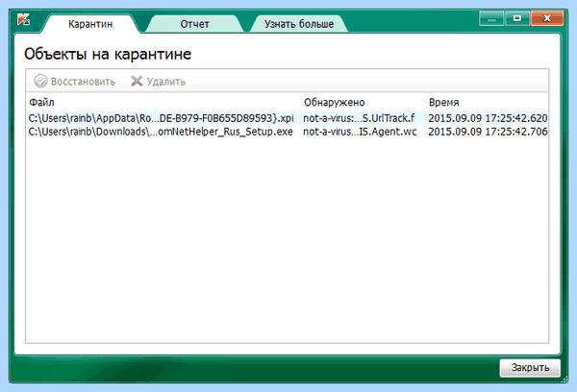Open the Узнать больше tab
Image resolution: width=577 pixels, height=392 pixels.
pos(299,24)
